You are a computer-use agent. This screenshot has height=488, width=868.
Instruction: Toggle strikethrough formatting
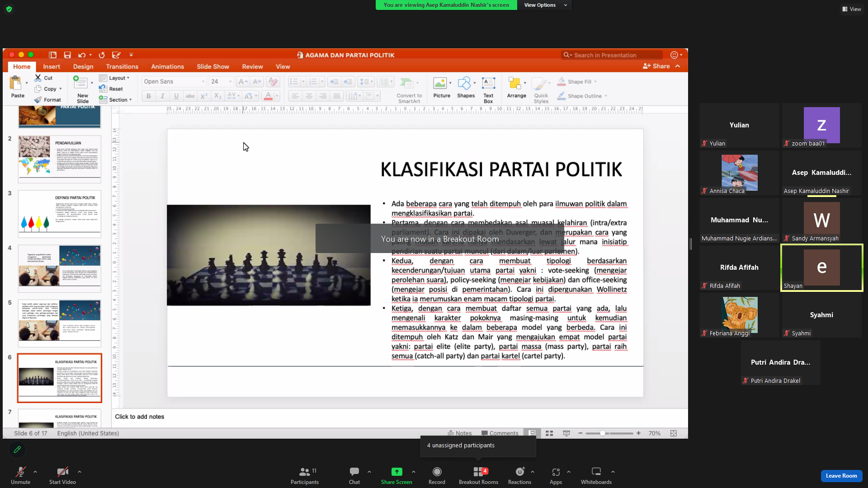[x=190, y=96]
